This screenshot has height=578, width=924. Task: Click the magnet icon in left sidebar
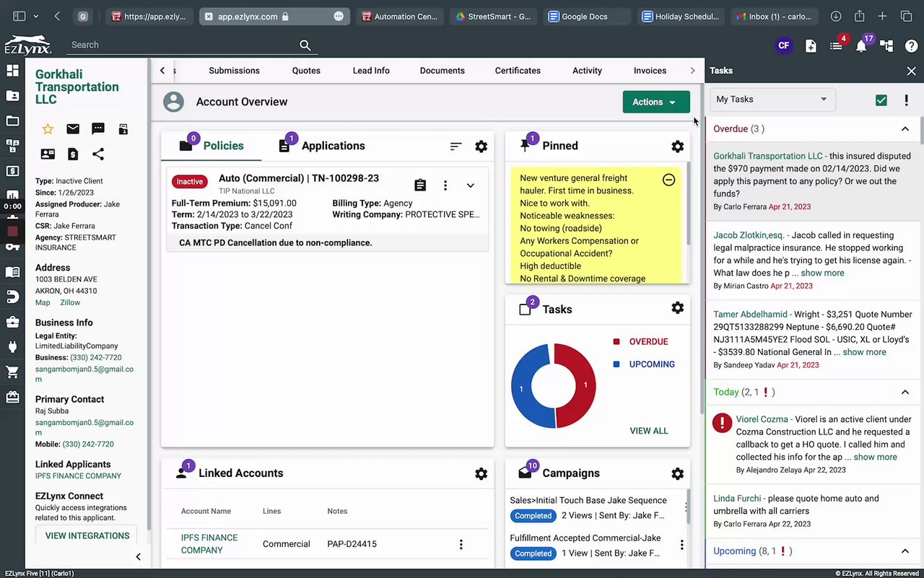(x=12, y=297)
